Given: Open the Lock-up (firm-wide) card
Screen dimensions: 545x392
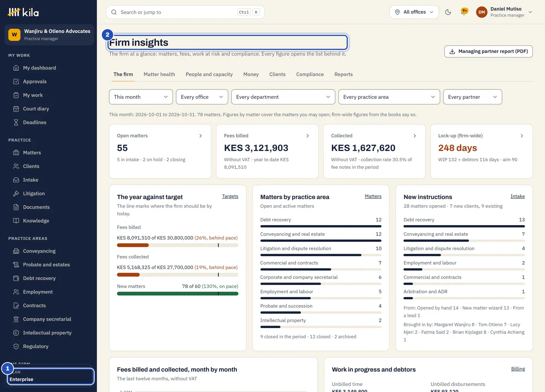Looking at the screenshot, I should coord(481,151).
